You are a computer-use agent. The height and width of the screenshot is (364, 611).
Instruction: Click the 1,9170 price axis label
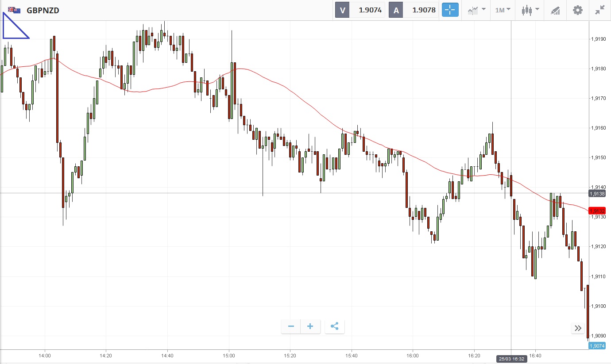coord(598,98)
